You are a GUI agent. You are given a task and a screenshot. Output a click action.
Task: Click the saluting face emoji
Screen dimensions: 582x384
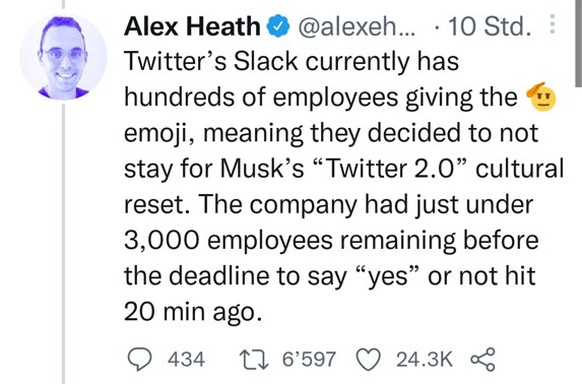point(542,96)
